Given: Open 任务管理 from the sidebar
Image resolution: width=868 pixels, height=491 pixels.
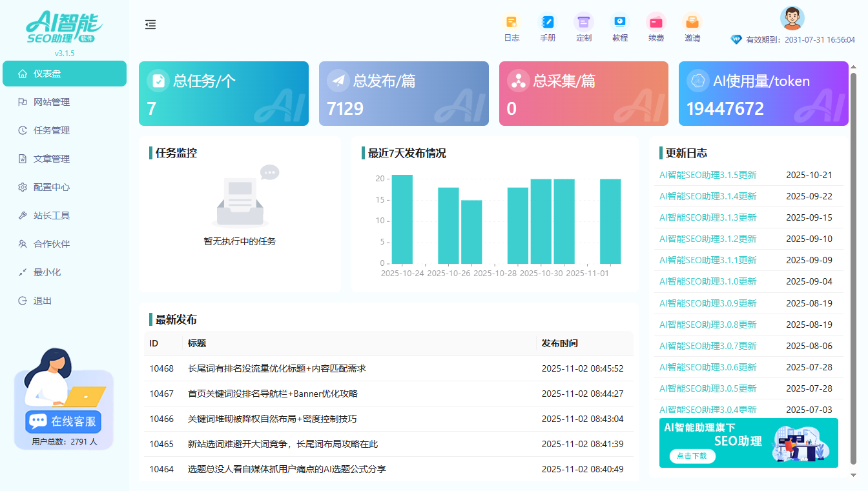Looking at the screenshot, I should [52, 130].
